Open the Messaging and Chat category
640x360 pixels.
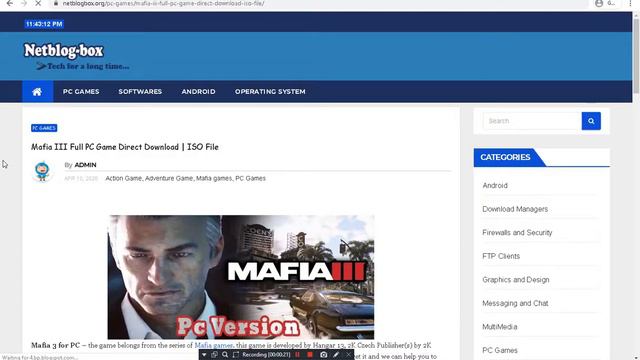[x=515, y=303]
